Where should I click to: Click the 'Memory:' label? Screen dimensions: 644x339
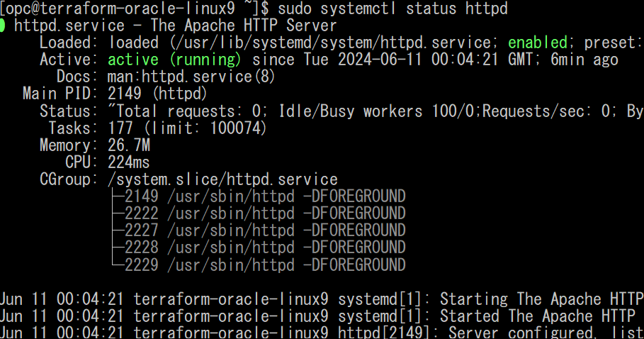(69, 145)
